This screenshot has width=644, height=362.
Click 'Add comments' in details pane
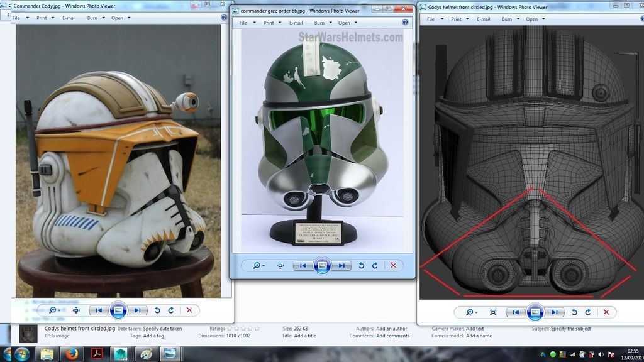[392, 336]
